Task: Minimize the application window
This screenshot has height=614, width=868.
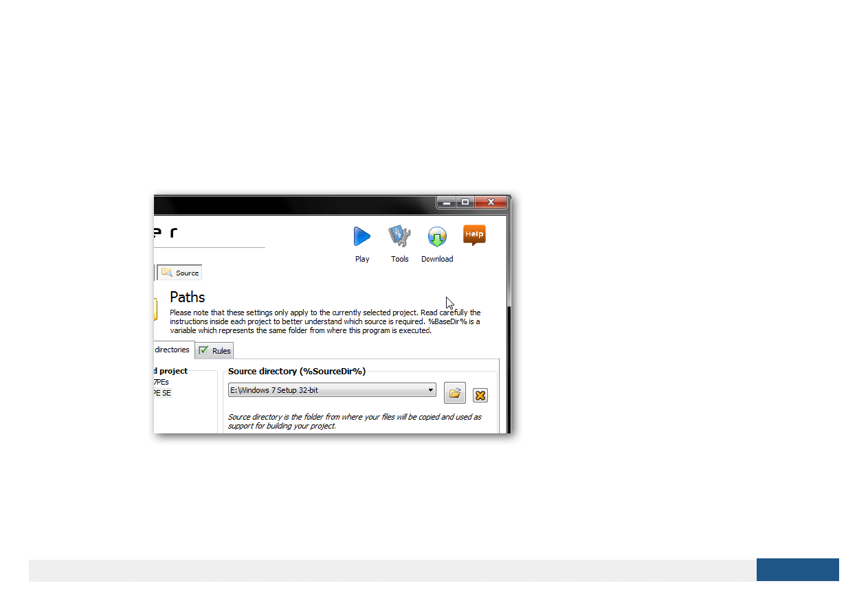Action: [x=447, y=202]
